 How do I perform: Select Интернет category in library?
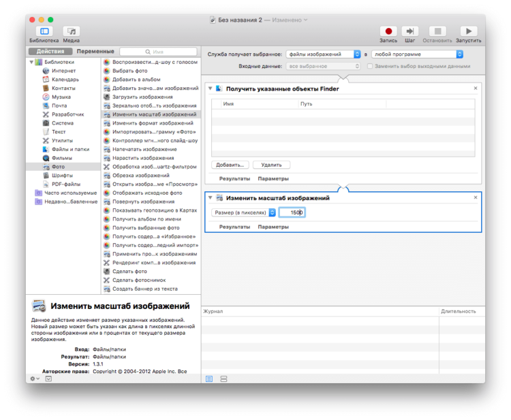click(63, 71)
